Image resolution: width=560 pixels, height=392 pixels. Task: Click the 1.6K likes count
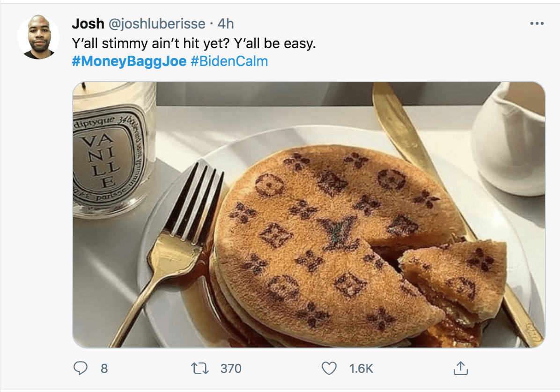(x=361, y=369)
